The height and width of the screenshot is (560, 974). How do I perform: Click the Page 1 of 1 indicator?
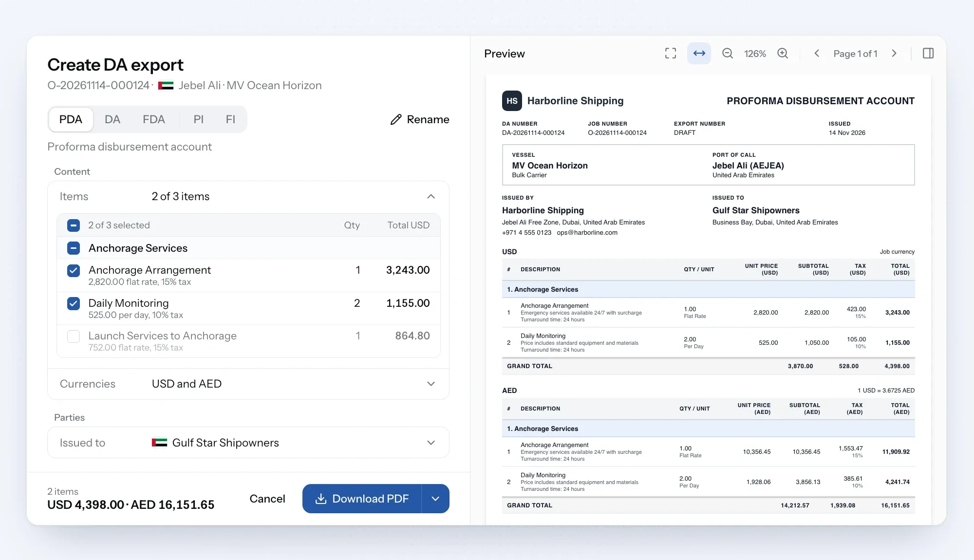tap(855, 54)
